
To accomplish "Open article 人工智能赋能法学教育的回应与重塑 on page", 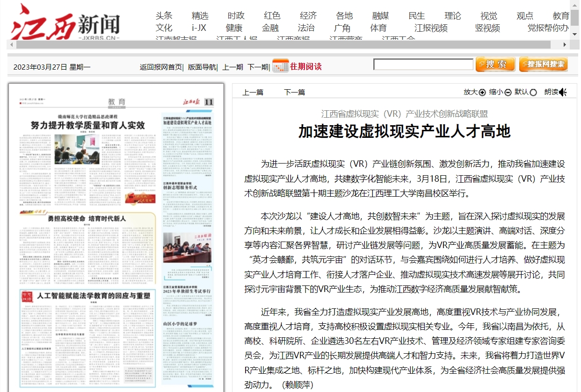I will (x=94, y=296).
